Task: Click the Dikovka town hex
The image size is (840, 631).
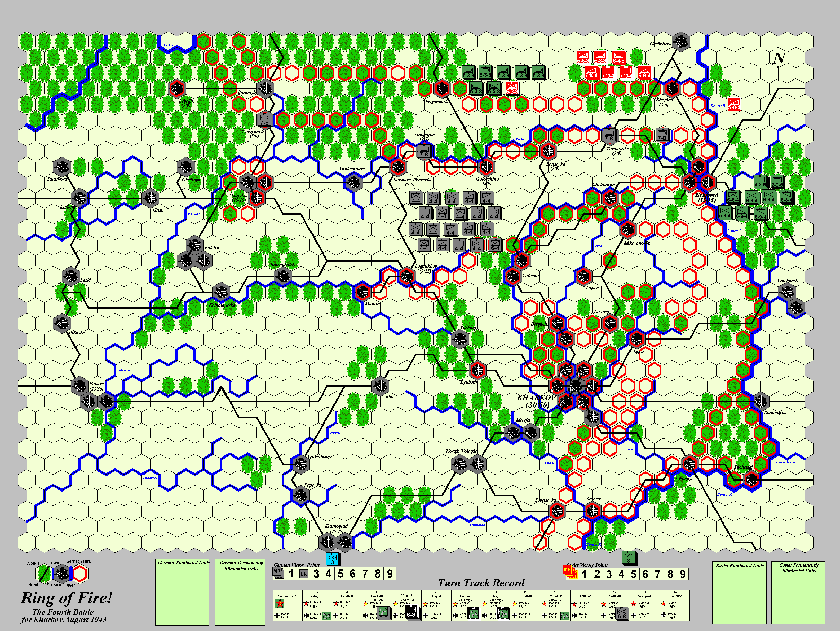Action: tap(62, 323)
